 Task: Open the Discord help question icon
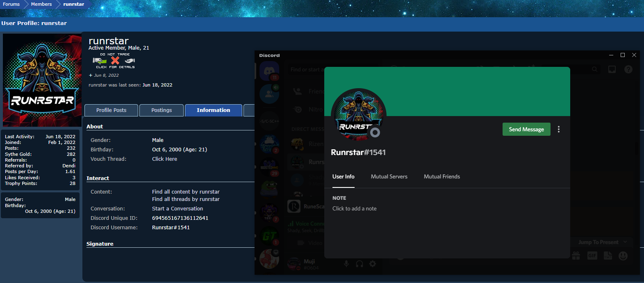click(628, 69)
